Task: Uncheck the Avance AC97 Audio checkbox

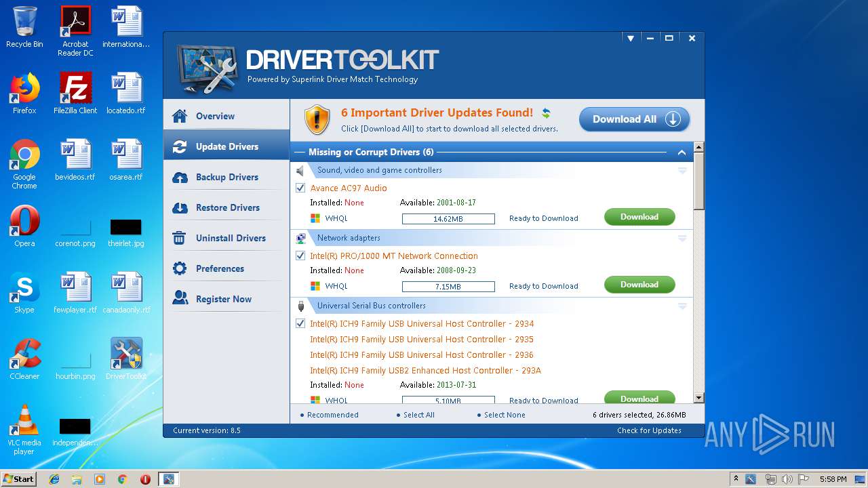Action: (300, 188)
